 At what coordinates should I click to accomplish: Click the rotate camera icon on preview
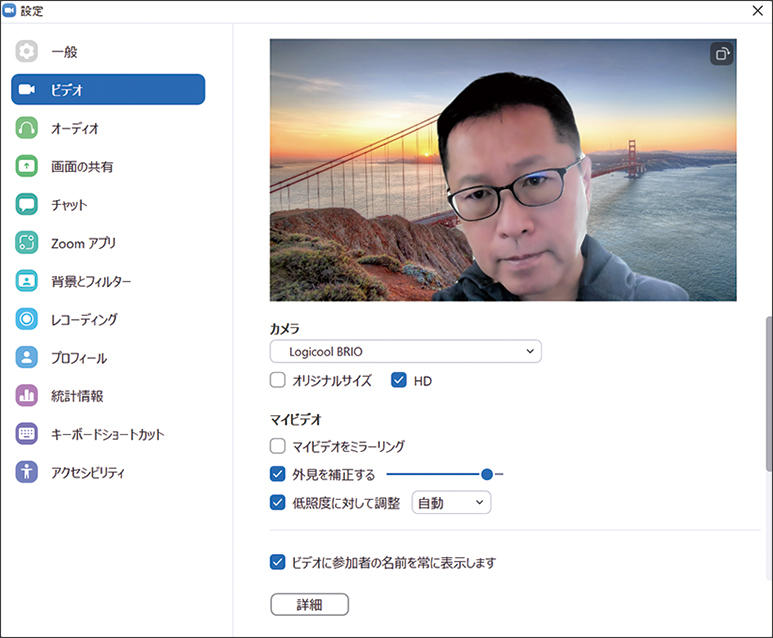pyautogui.click(x=722, y=54)
